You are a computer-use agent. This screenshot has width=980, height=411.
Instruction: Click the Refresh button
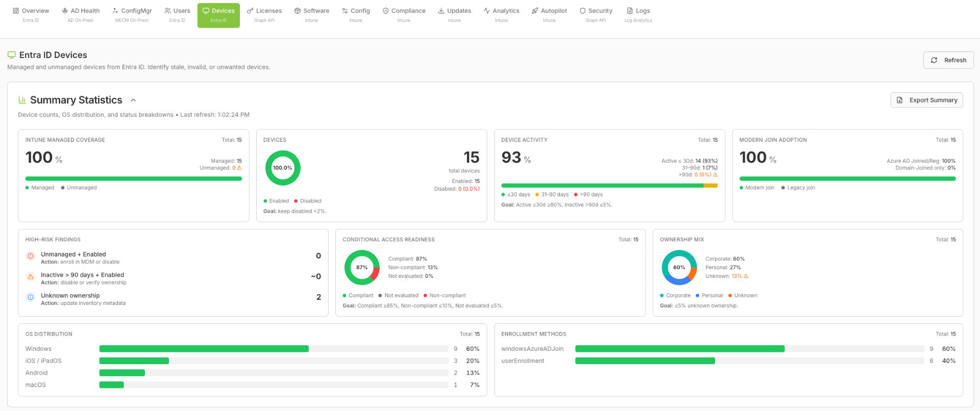(948, 60)
